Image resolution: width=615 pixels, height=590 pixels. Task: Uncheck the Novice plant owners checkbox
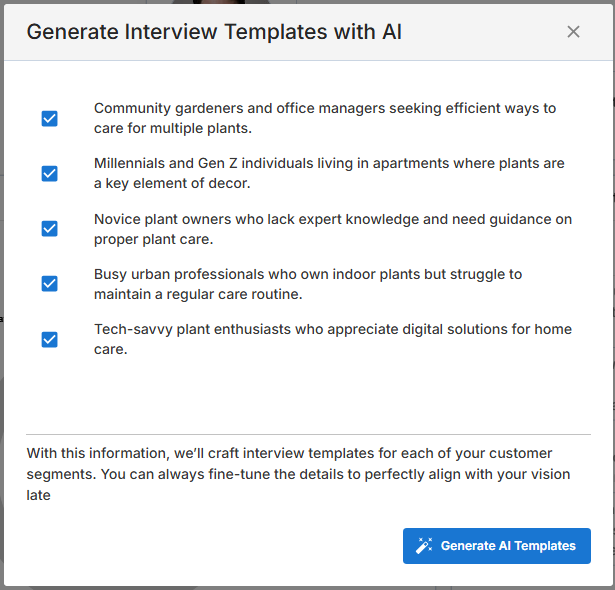click(49, 228)
